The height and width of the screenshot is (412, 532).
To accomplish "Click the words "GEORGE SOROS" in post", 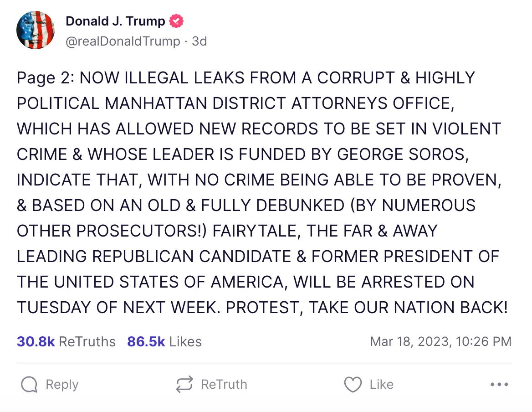I will click(x=403, y=154).
